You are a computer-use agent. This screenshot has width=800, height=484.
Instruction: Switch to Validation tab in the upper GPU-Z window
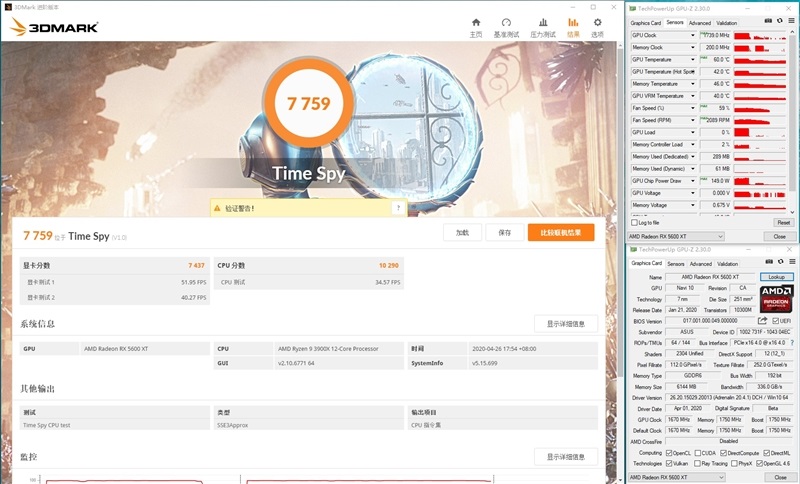727,23
